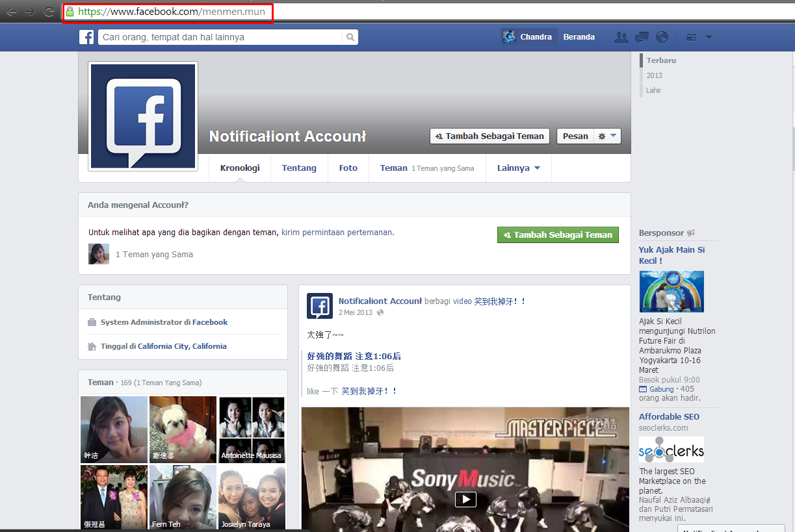Click the briefcase work icon in Tentang
795x532 pixels.
click(92, 322)
